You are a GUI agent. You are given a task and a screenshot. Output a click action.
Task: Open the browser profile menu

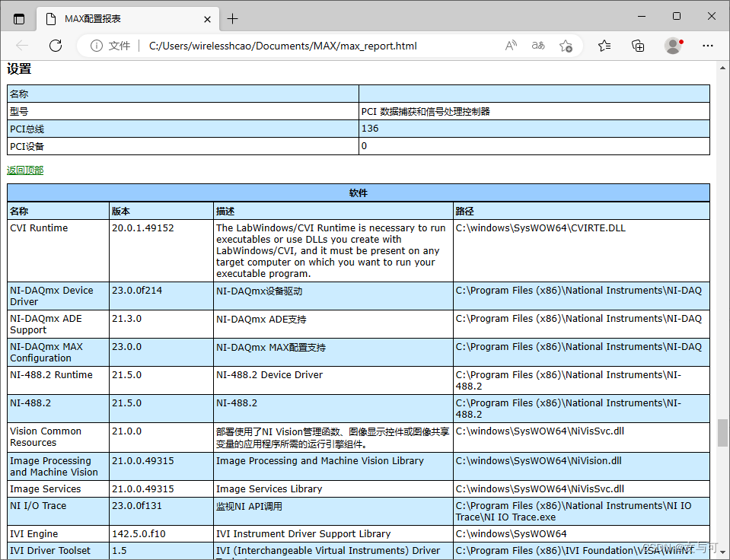pyautogui.click(x=672, y=46)
